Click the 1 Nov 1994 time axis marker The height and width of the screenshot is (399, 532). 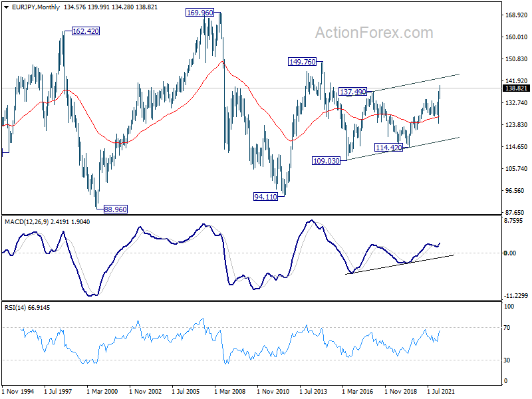pyautogui.click(x=18, y=391)
